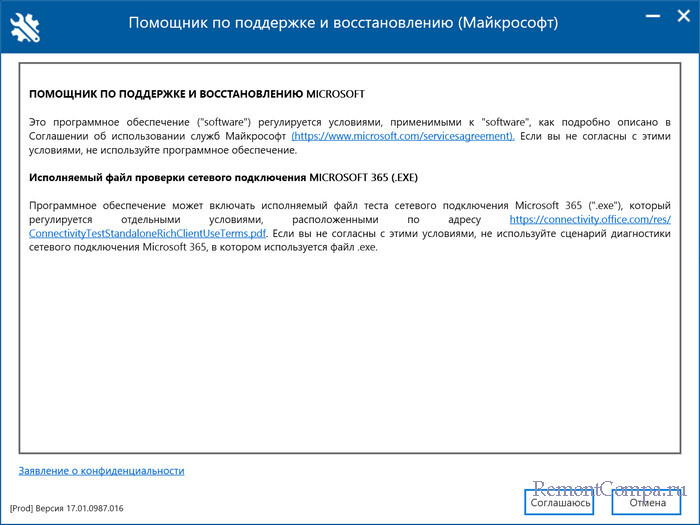Close the assistant window
The image size is (700, 525).
[683, 16]
